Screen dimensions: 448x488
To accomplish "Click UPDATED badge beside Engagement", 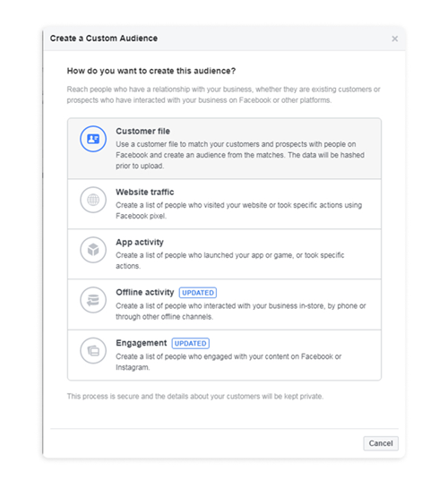I will coord(191,343).
